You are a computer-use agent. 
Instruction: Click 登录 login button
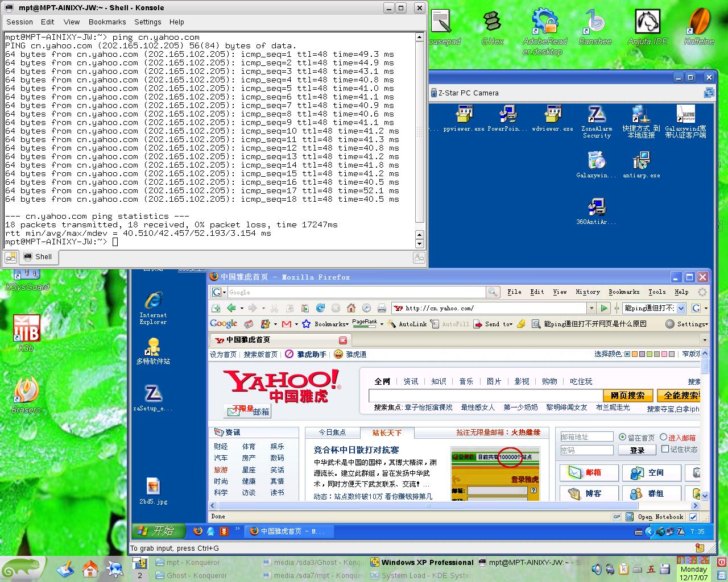pos(637,450)
